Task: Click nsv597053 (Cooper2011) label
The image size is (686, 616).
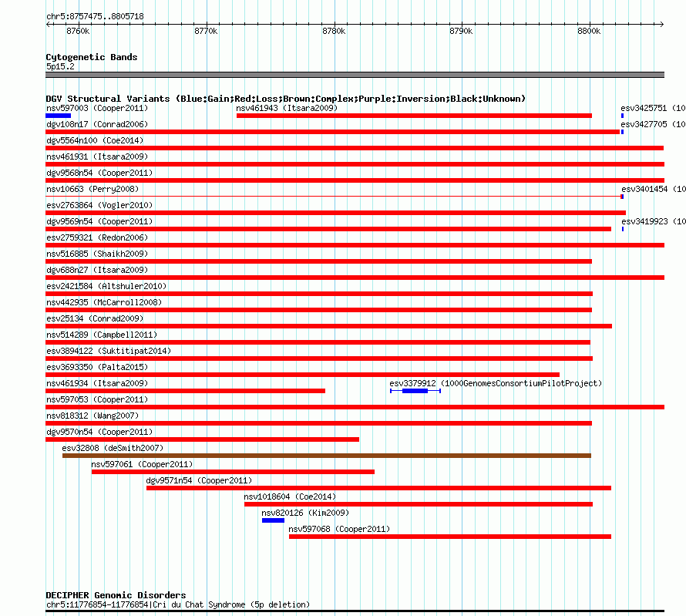Action: (x=97, y=399)
